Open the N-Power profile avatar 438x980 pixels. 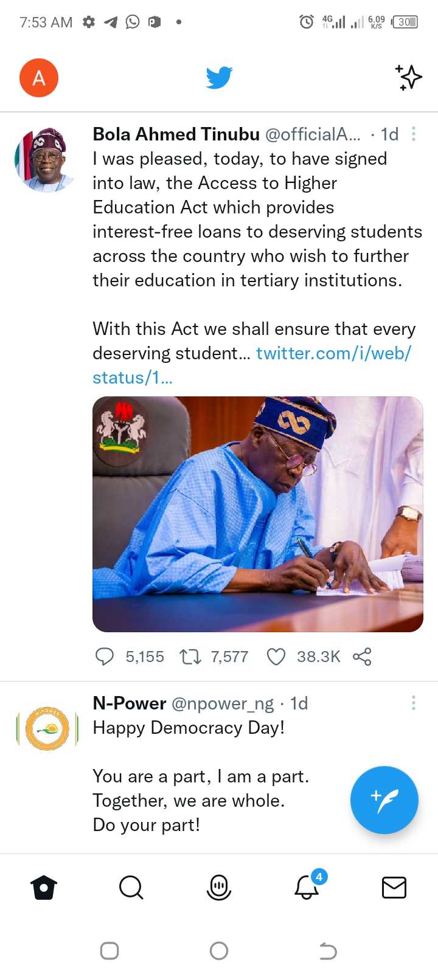pyautogui.click(x=47, y=728)
